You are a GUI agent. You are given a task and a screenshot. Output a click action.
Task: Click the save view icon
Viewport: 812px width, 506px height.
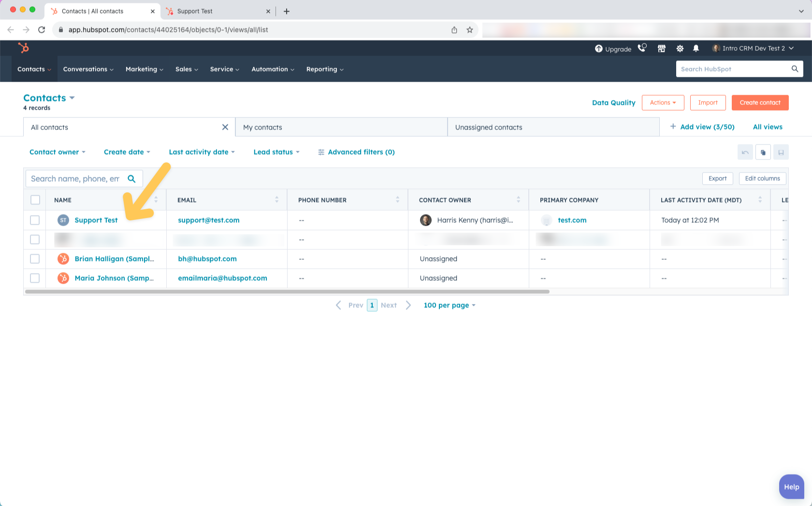781,152
